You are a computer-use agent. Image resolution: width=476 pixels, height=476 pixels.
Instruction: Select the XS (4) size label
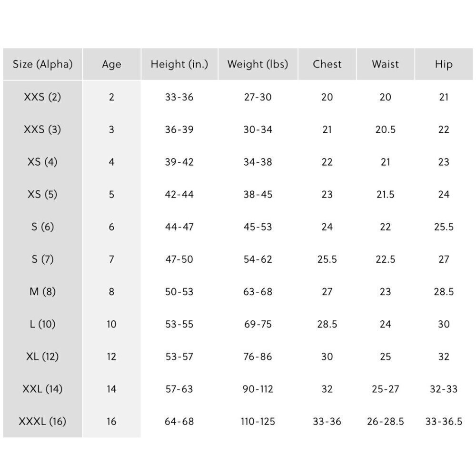42,162
